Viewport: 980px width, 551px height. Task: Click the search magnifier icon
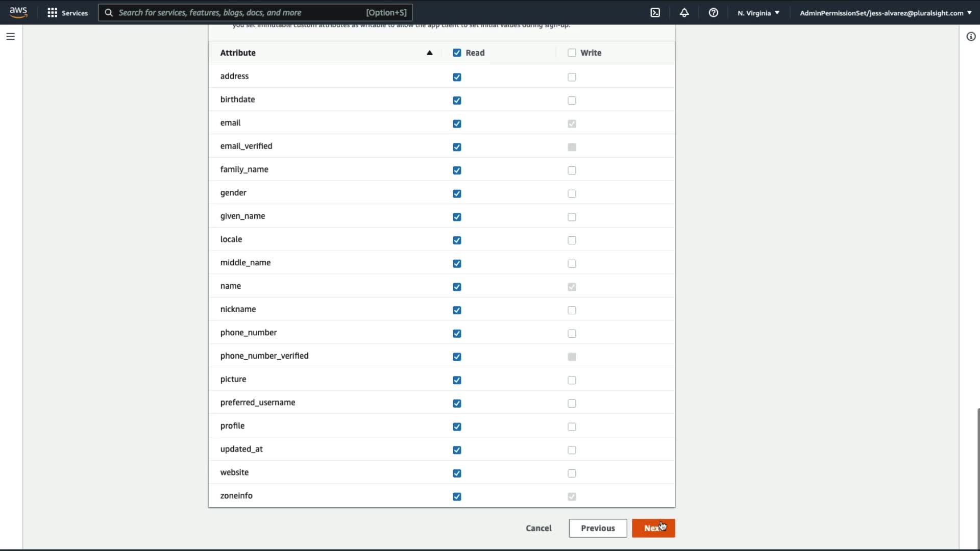[109, 13]
